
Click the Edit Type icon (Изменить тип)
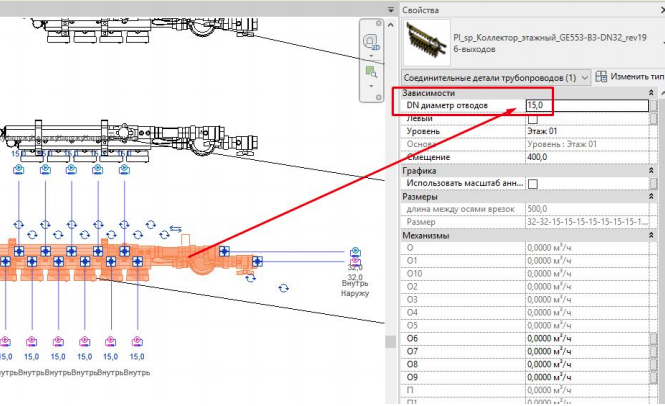pyautogui.click(x=600, y=76)
